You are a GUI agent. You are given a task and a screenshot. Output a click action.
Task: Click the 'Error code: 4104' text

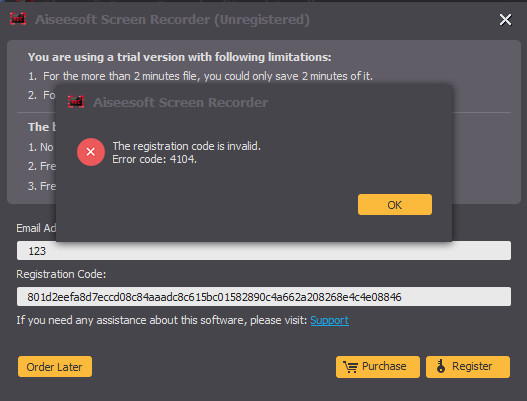tap(154, 159)
